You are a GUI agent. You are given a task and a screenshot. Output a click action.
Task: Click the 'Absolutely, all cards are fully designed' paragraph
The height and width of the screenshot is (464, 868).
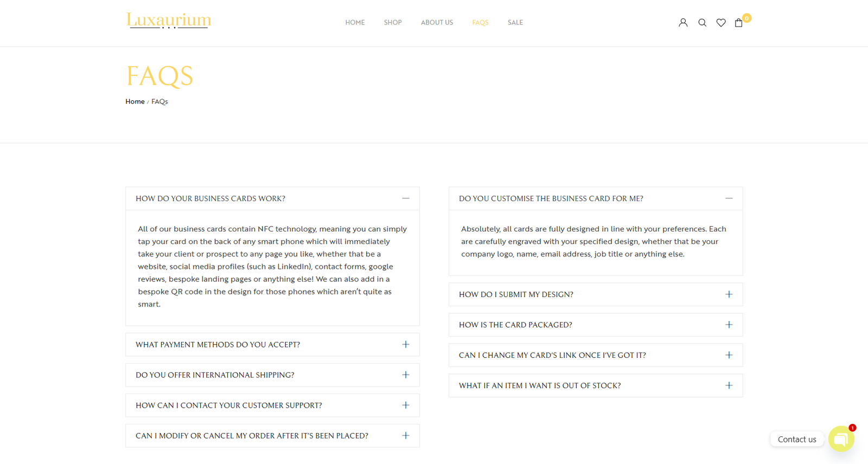(x=594, y=242)
